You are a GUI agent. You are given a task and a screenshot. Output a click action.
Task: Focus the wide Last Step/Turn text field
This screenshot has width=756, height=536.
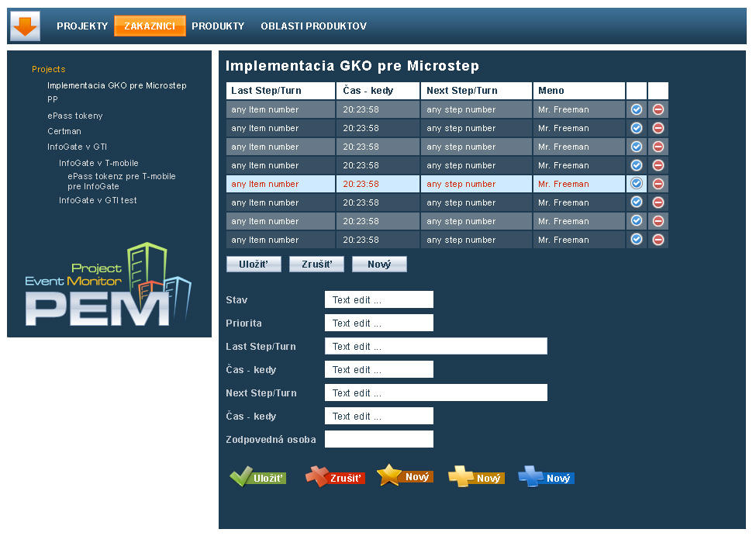coord(436,346)
